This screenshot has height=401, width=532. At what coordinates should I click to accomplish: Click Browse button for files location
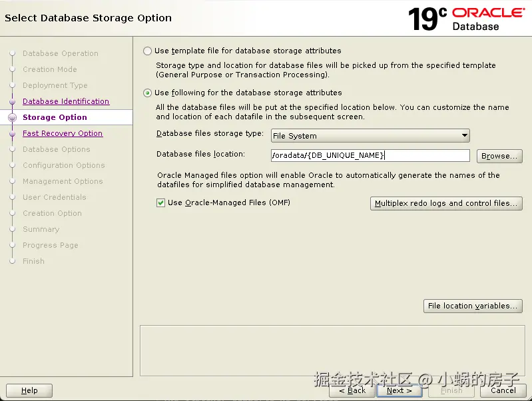click(499, 156)
